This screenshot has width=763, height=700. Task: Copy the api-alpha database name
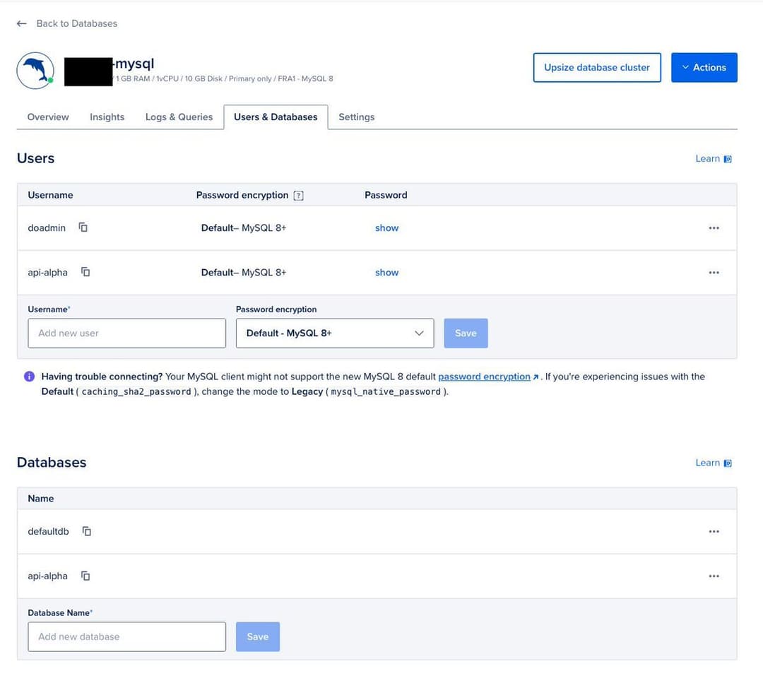(85, 576)
